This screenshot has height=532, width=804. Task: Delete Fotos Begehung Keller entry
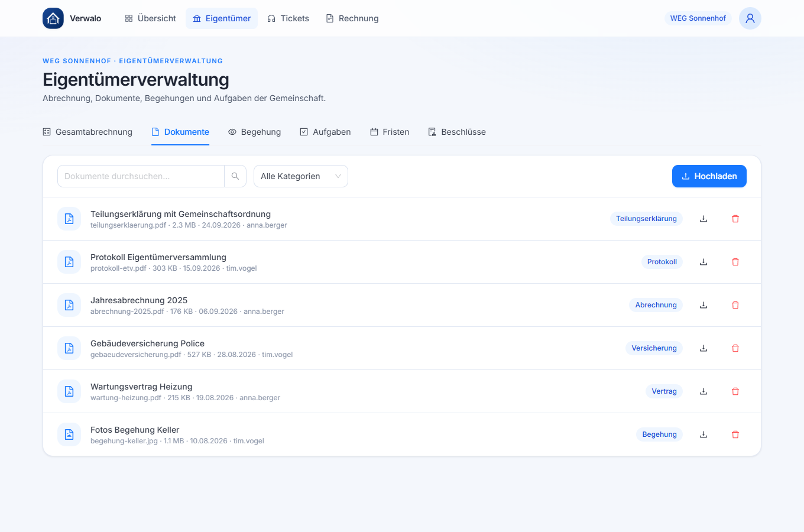coord(735,434)
